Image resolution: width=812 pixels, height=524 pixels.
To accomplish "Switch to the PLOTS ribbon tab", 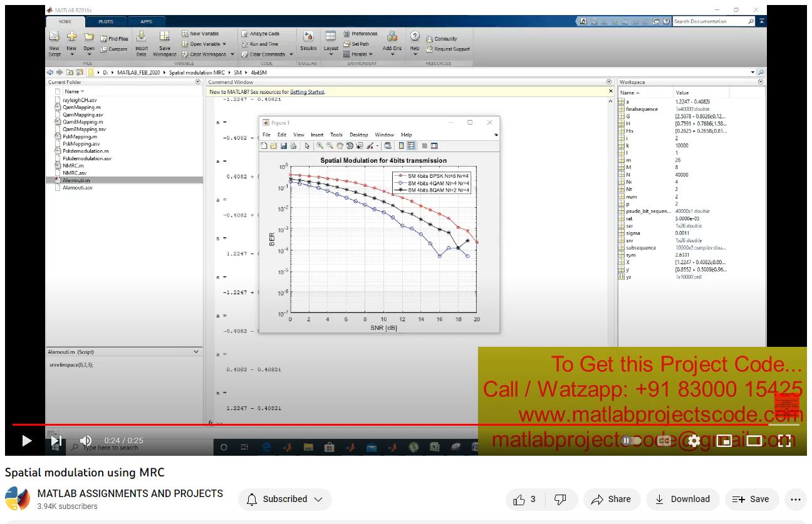I will [106, 22].
